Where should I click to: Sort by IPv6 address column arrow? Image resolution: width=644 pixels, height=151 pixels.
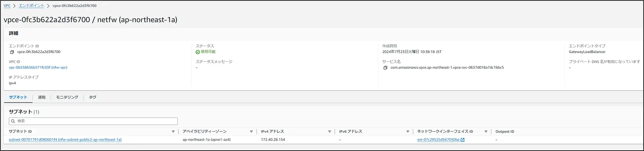[x=408, y=132]
